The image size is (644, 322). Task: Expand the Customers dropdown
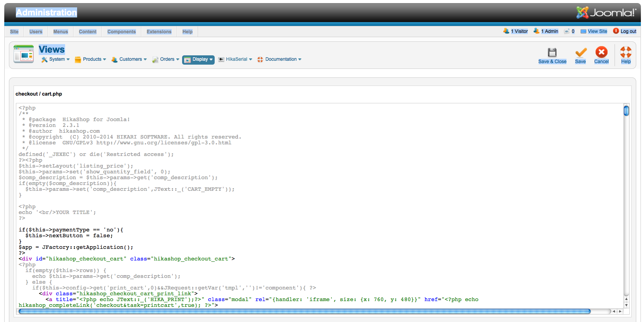pyautogui.click(x=129, y=59)
